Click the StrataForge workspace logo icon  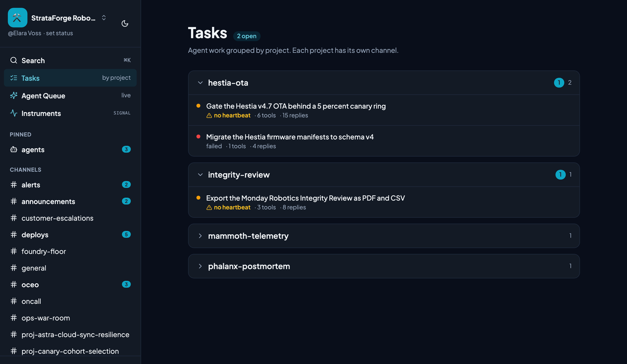point(18,18)
